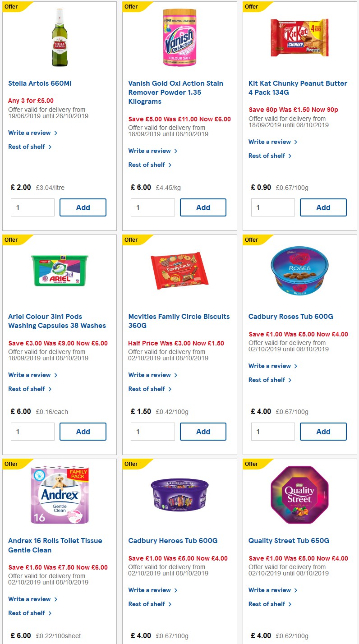View the Kit Kat Chunky product image
Image resolution: width=359 pixels, height=644 pixels.
(299, 38)
